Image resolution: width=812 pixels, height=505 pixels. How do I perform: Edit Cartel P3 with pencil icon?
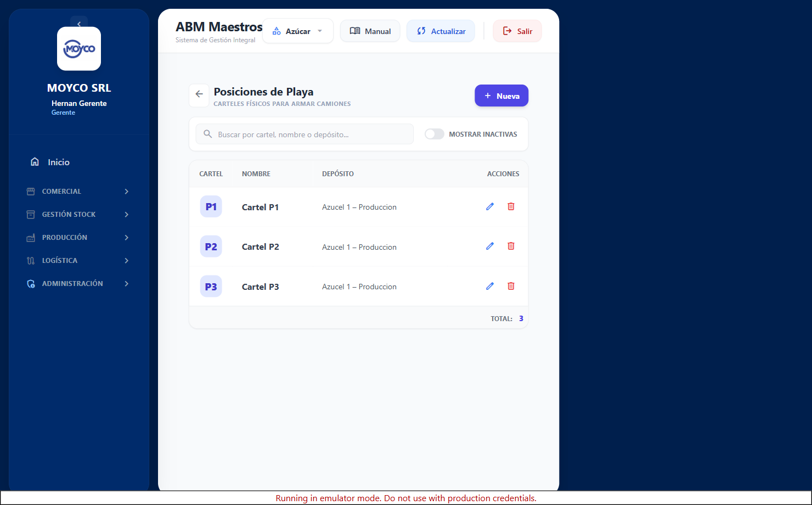tap(490, 286)
